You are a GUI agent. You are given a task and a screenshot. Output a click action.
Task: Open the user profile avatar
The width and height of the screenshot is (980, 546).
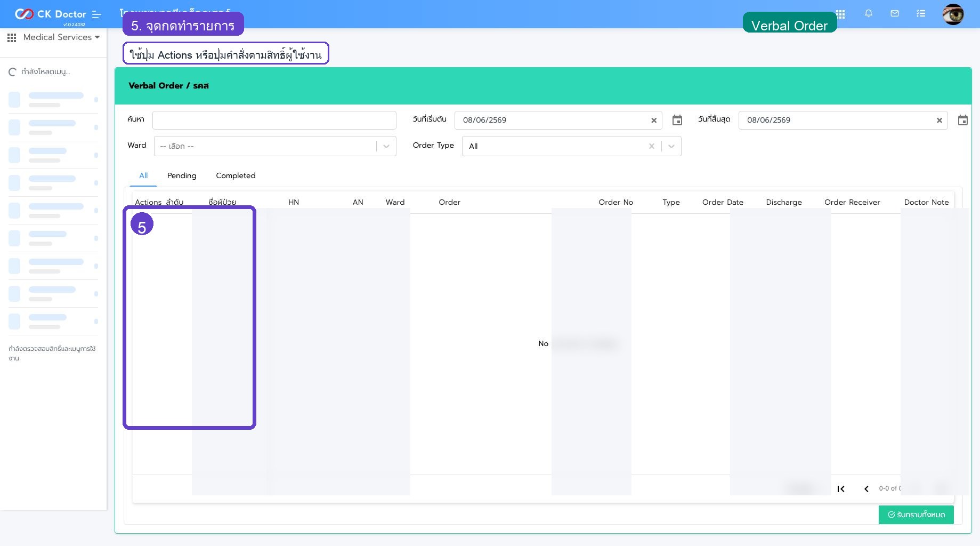click(x=953, y=14)
